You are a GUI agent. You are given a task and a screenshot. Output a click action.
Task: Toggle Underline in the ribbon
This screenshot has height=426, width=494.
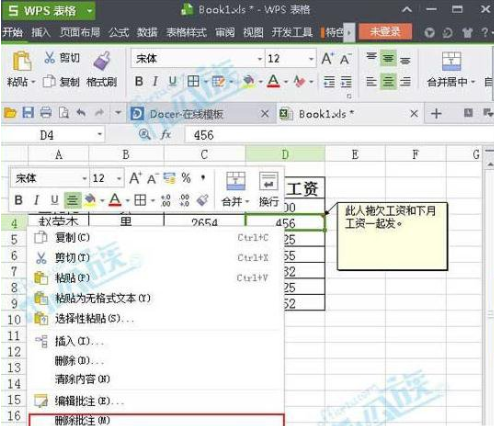pyautogui.click(x=172, y=81)
